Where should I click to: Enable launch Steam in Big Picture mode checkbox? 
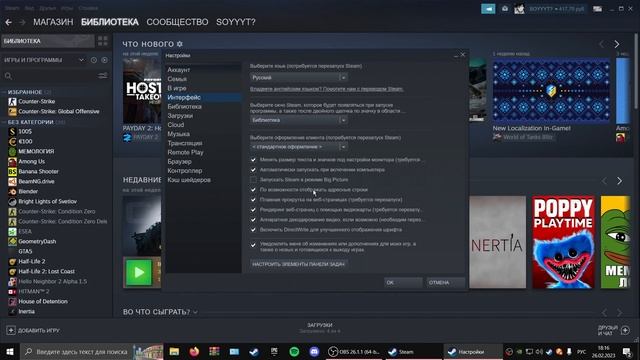[253, 180]
